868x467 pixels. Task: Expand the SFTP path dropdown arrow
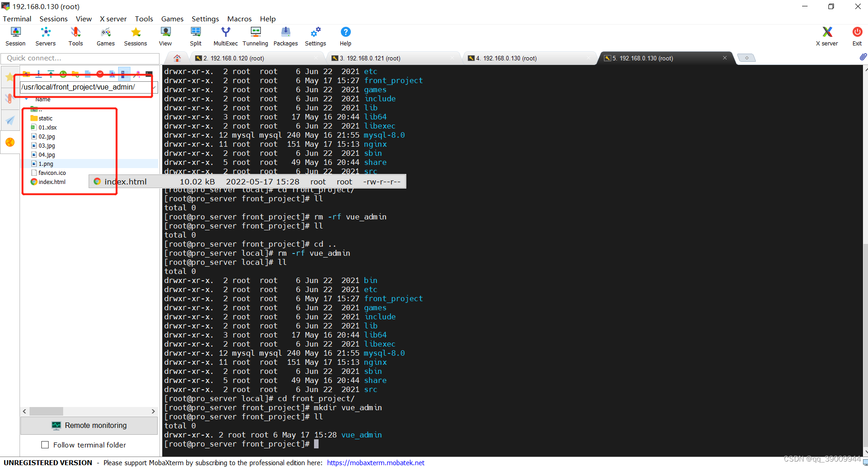pos(155,87)
